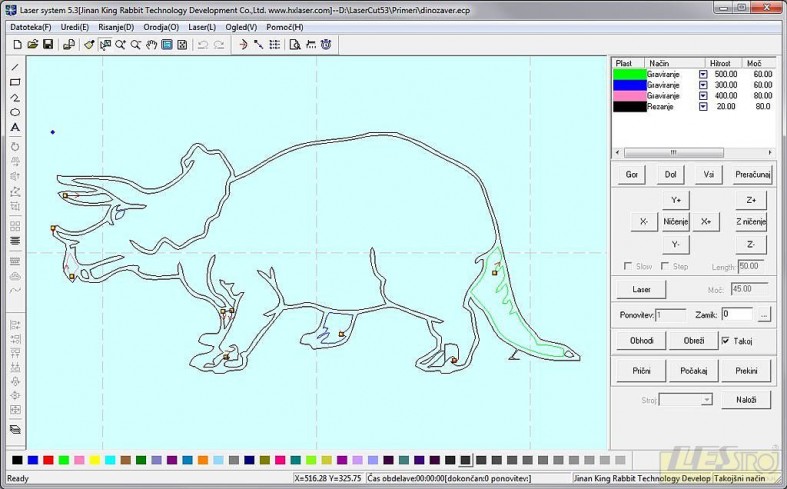
Task: Open file with the folder icon
Action: tap(33, 45)
